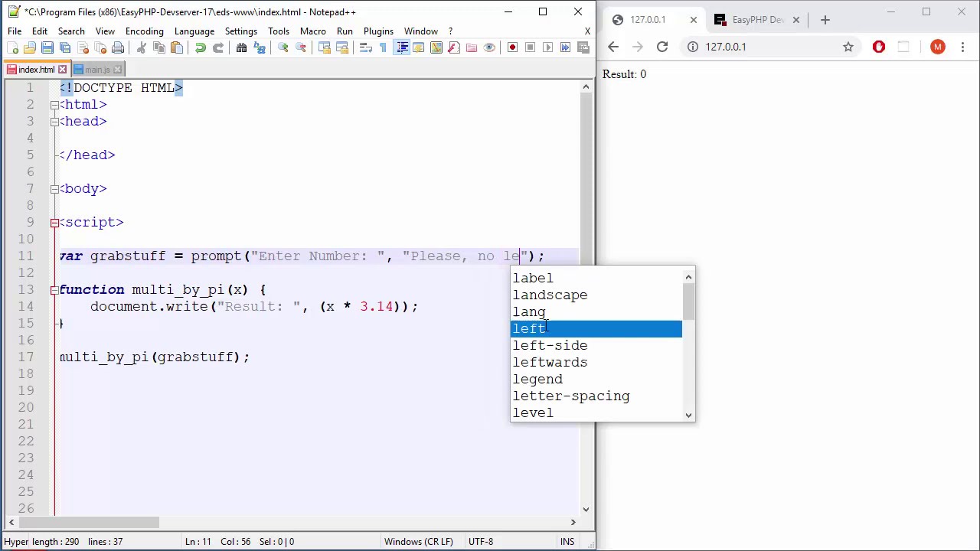Toggle the indent guide toolbar button
The width and height of the screenshot is (980, 551).
[x=402, y=47]
